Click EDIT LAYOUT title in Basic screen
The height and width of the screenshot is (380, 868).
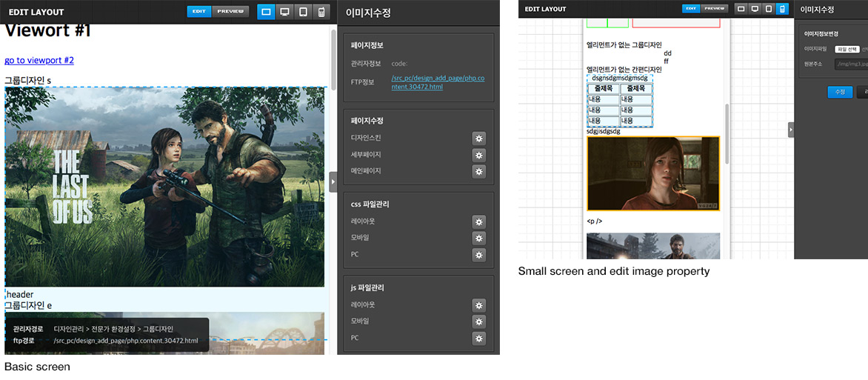tap(36, 12)
